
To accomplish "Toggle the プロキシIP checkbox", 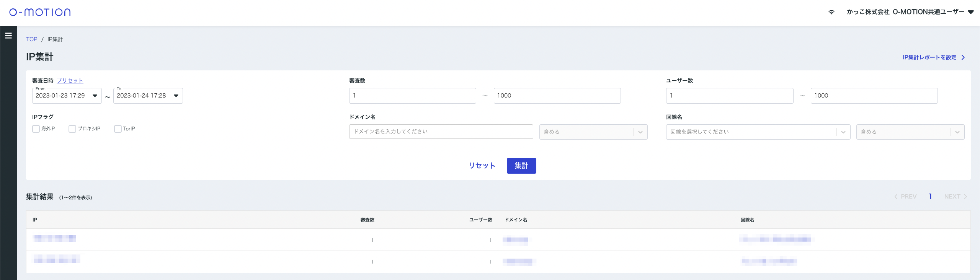I will [72, 129].
